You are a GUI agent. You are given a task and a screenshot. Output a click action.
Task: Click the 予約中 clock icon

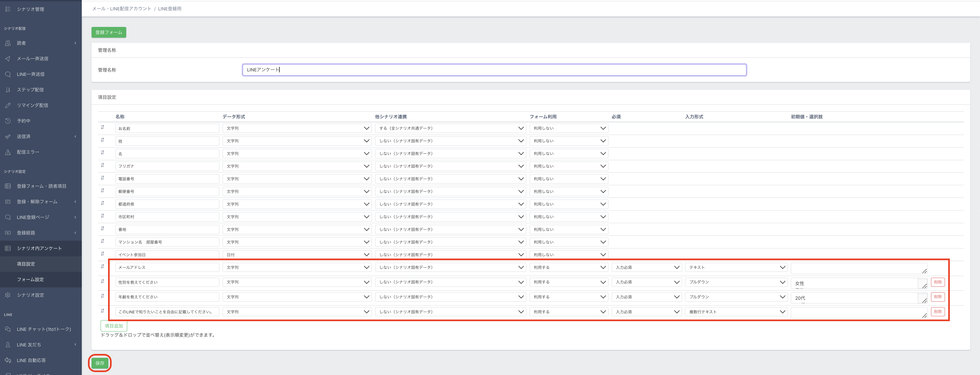tap(7, 121)
